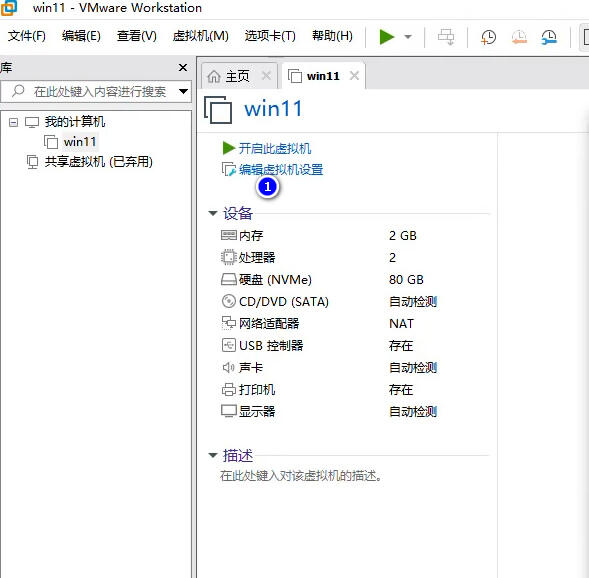Open the 帮助(H) menu

332,36
